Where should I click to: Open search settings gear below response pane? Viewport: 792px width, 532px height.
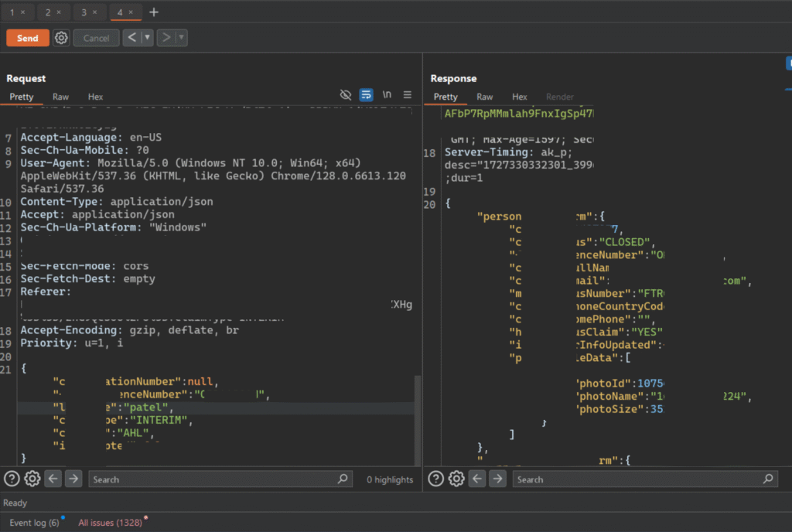click(456, 479)
